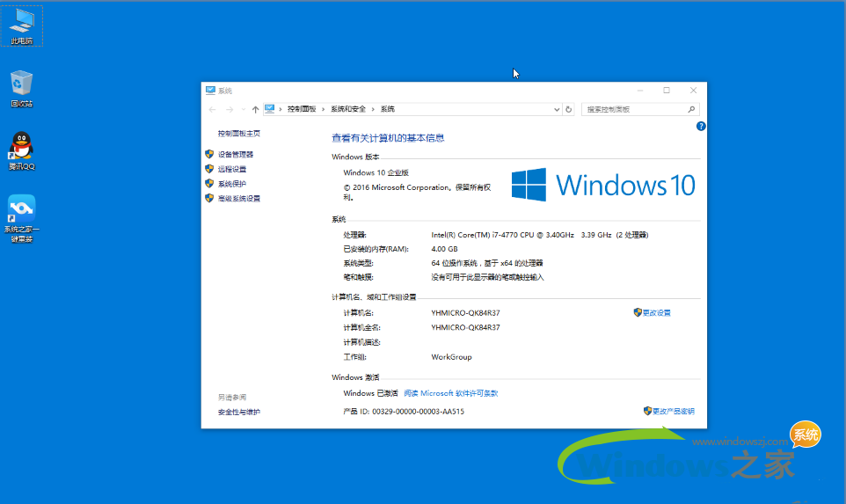This screenshot has width=846, height=504.
Task: Close the System window
Action: click(x=693, y=91)
